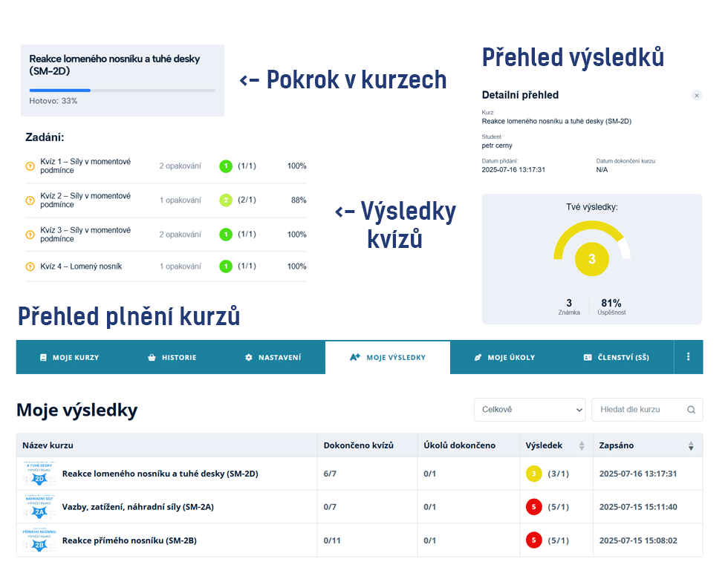Open the Celkově dropdown filter

point(529,410)
